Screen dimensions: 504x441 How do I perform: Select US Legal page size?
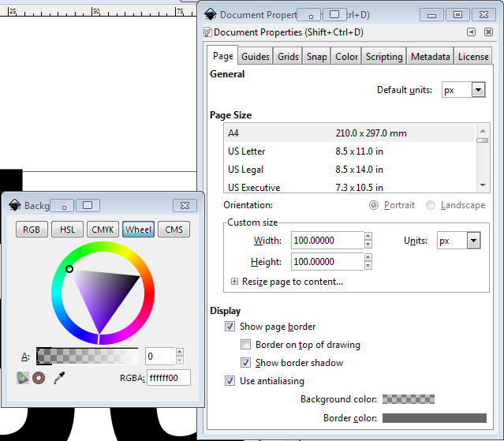coord(349,170)
